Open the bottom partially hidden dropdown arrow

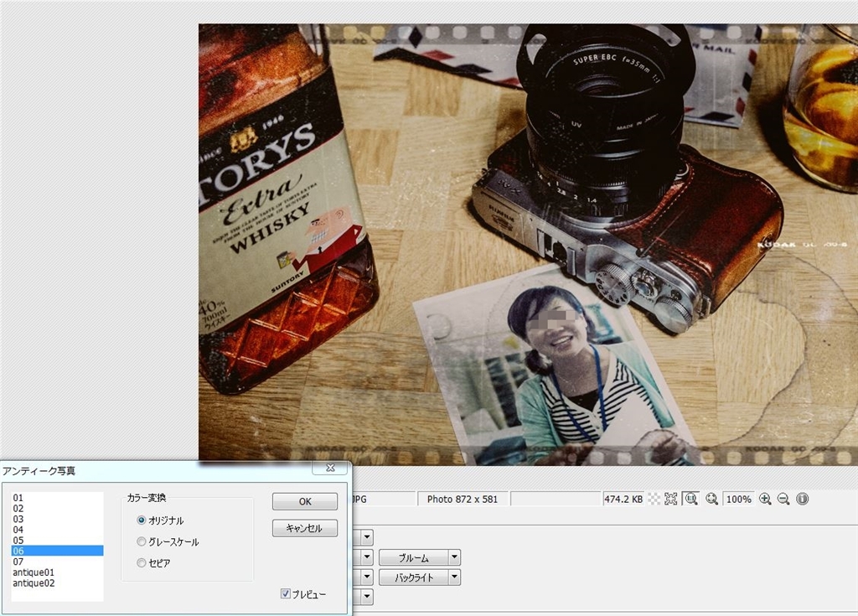(367, 597)
